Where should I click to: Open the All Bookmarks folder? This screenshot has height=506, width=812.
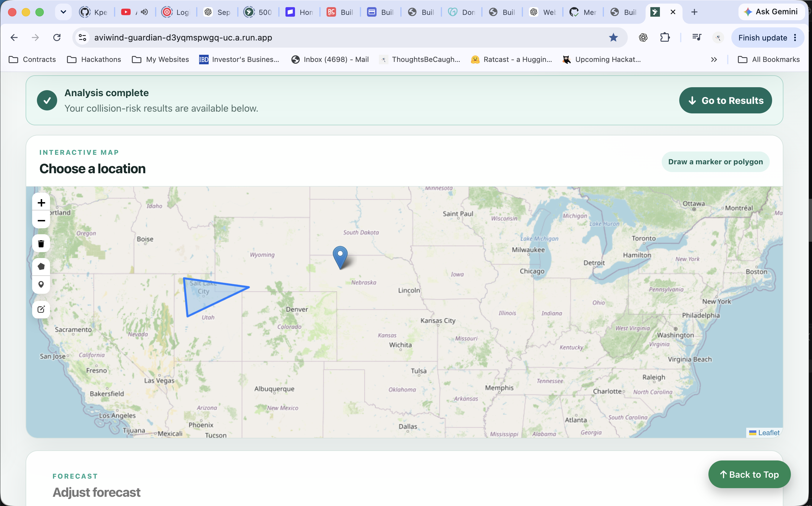click(769, 60)
